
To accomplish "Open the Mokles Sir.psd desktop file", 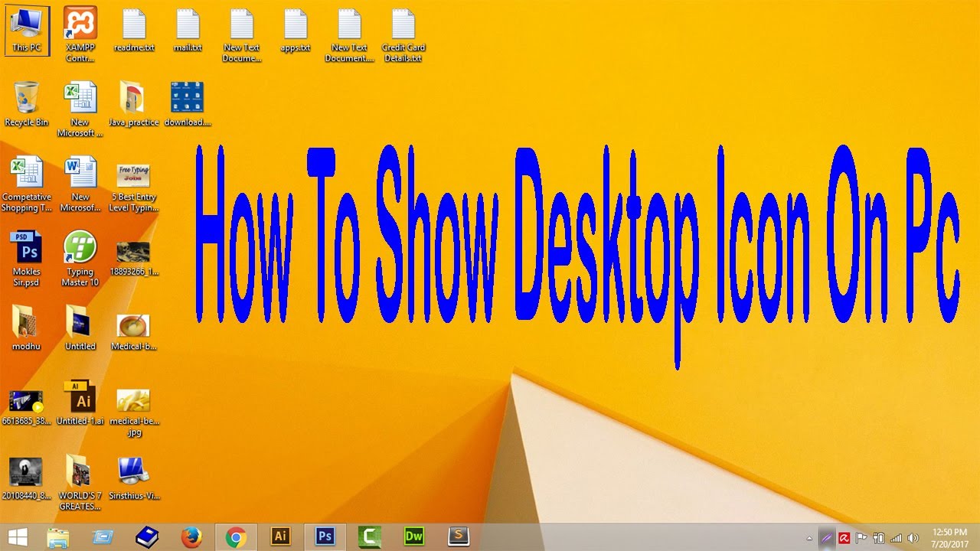I will [27, 249].
